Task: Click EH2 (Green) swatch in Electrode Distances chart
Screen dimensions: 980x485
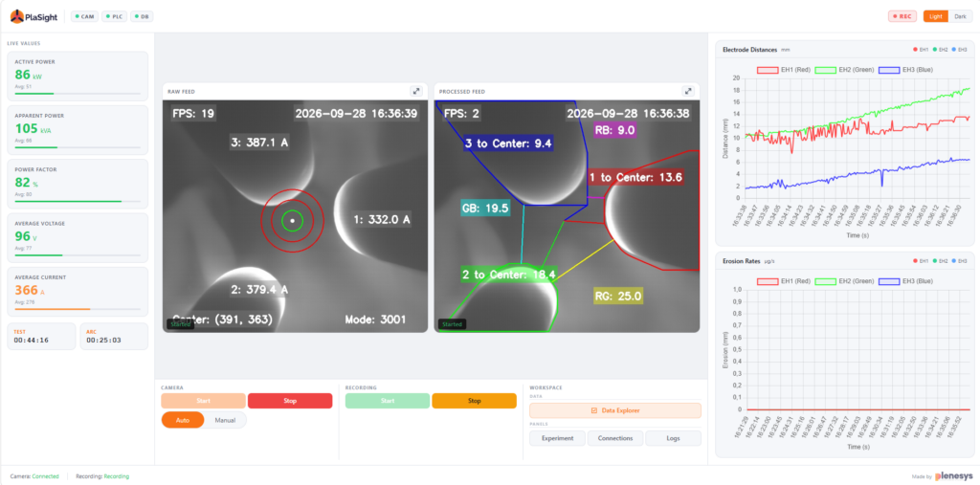Action: click(x=828, y=70)
